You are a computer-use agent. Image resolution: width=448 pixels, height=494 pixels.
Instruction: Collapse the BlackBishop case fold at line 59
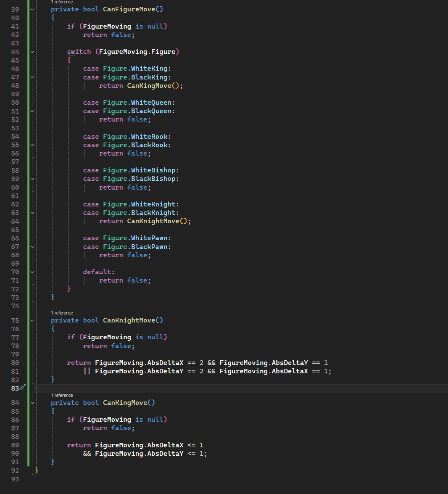(32, 179)
